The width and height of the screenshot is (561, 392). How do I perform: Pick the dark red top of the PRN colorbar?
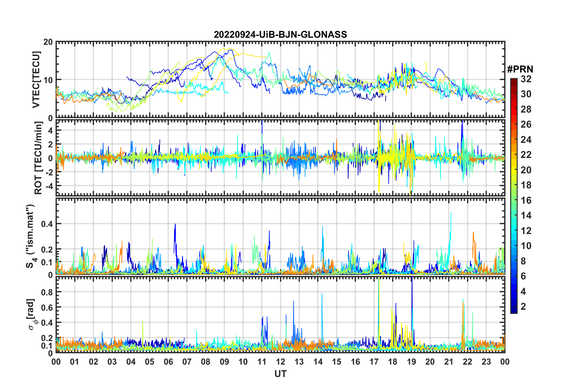(x=514, y=80)
